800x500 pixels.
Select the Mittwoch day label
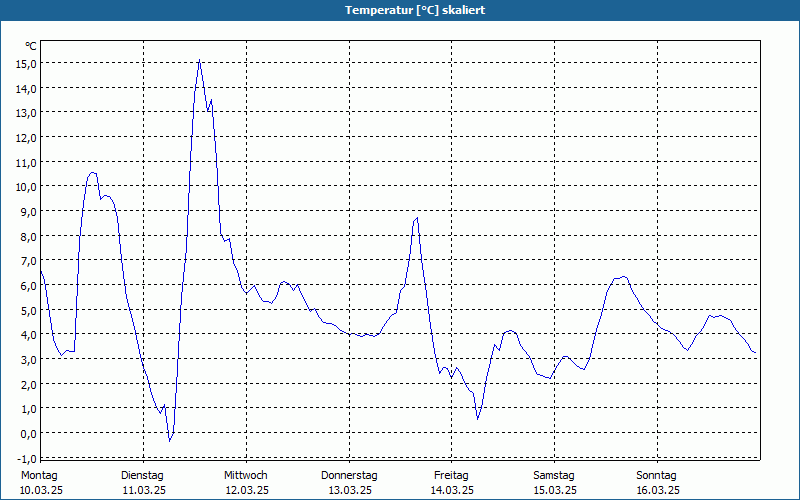246,475
